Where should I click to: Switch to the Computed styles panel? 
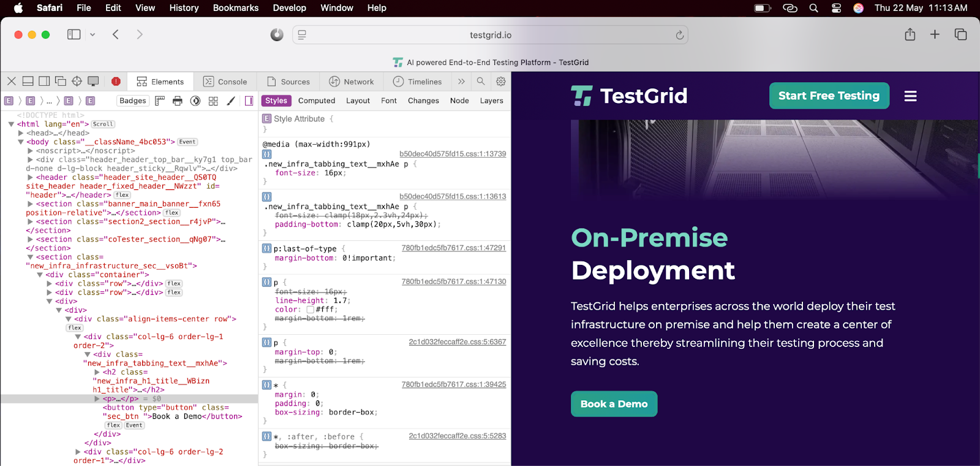(317, 101)
